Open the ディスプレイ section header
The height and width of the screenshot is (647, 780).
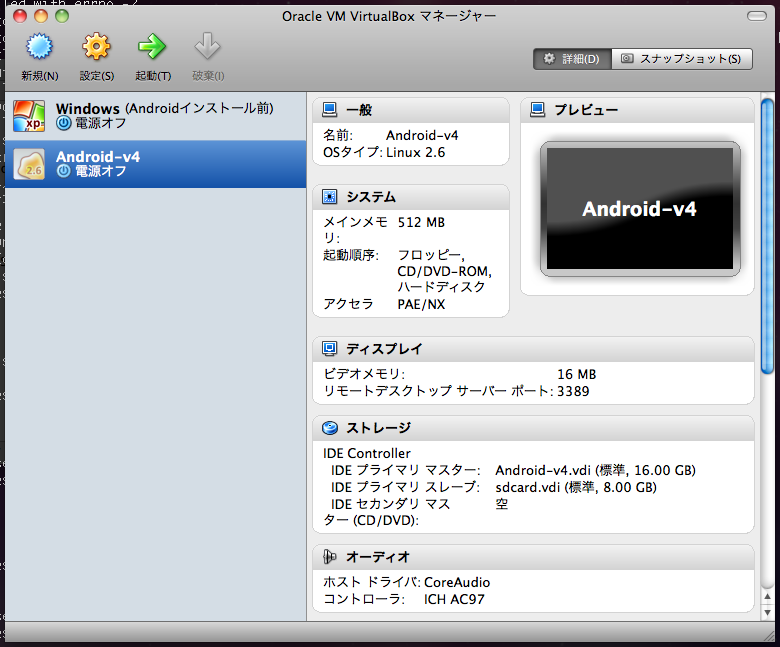(x=533, y=349)
